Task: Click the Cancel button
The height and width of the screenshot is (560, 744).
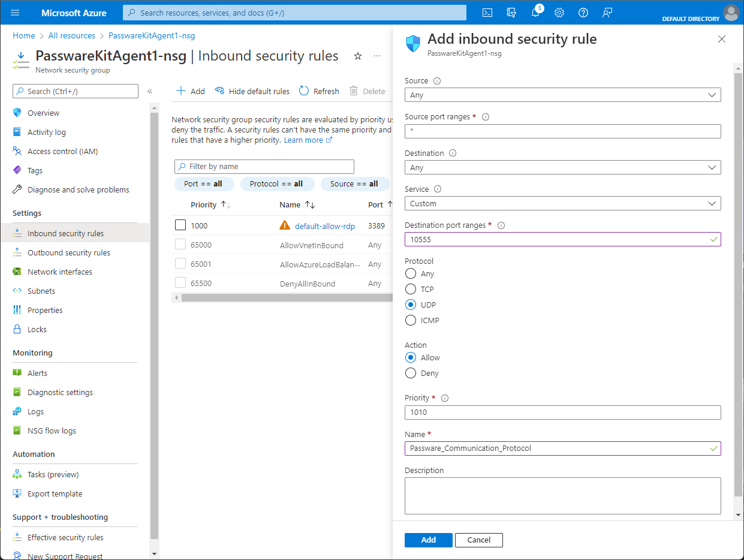Action: click(x=479, y=540)
